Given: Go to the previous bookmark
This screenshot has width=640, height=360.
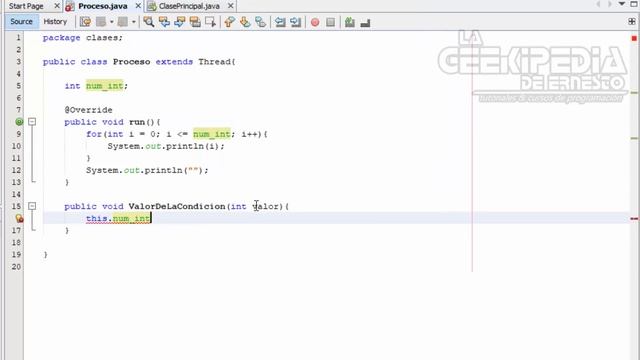Looking at the screenshot, I should [229, 22].
